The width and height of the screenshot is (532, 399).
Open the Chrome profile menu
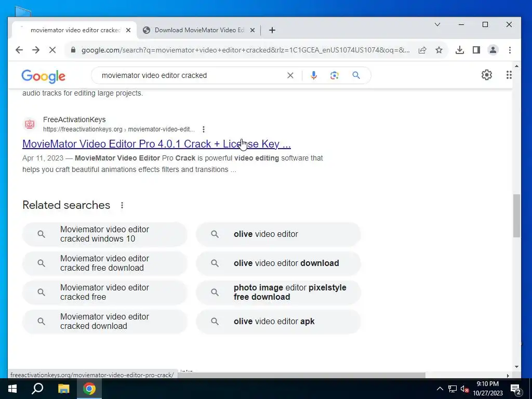click(x=493, y=50)
